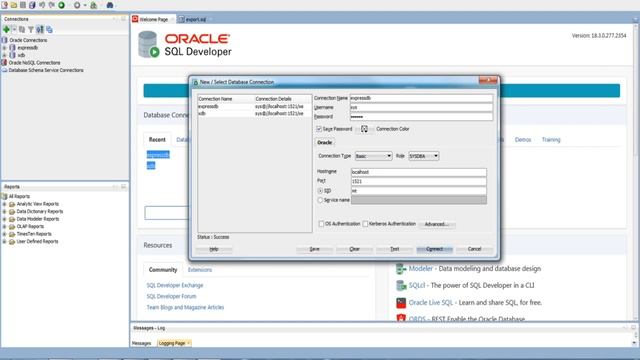This screenshot has width=640, height=360.
Task: Expand the expressdb connection node
Action: tap(4, 48)
